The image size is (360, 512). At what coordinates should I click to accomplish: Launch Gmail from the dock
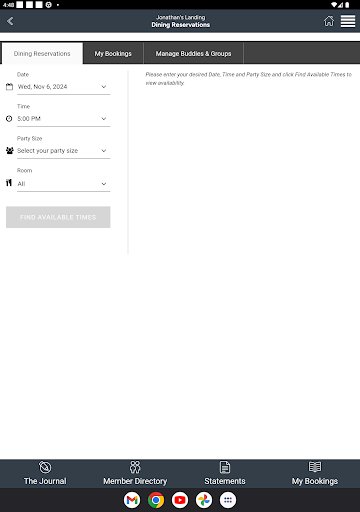click(132, 500)
